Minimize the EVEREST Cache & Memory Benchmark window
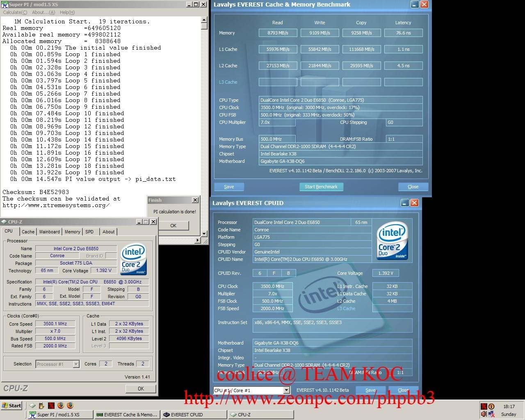Viewport: 525px width, 420px height. (x=415, y=5)
